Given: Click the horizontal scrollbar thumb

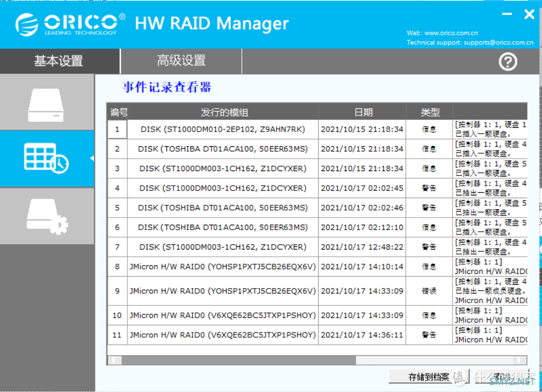Looking at the screenshot, I should [x=238, y=360].
